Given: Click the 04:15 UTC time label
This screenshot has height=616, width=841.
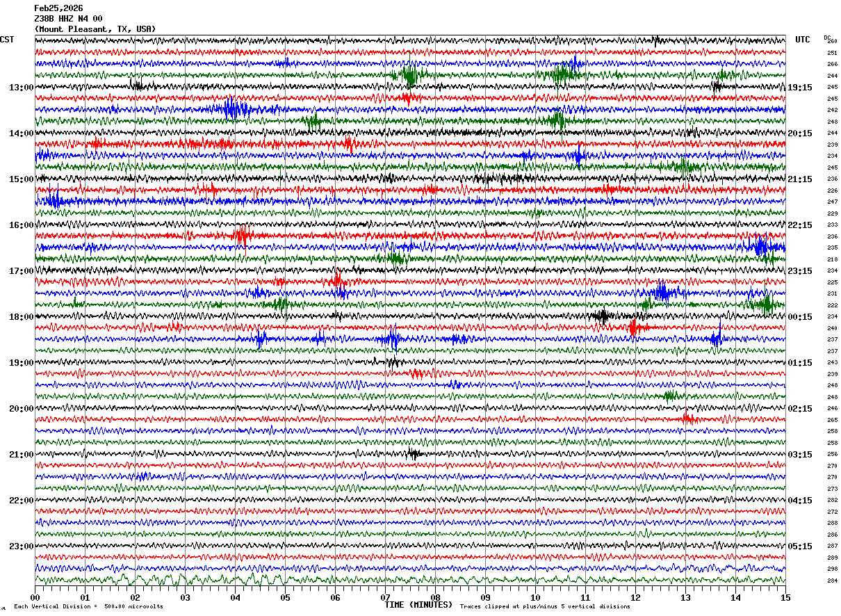Looking at the screenshot, I should 800,501.
